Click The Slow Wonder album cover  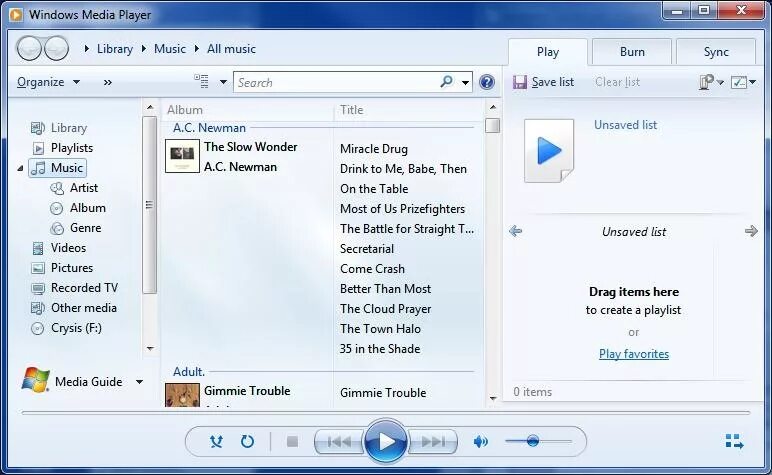coord(182,156)
